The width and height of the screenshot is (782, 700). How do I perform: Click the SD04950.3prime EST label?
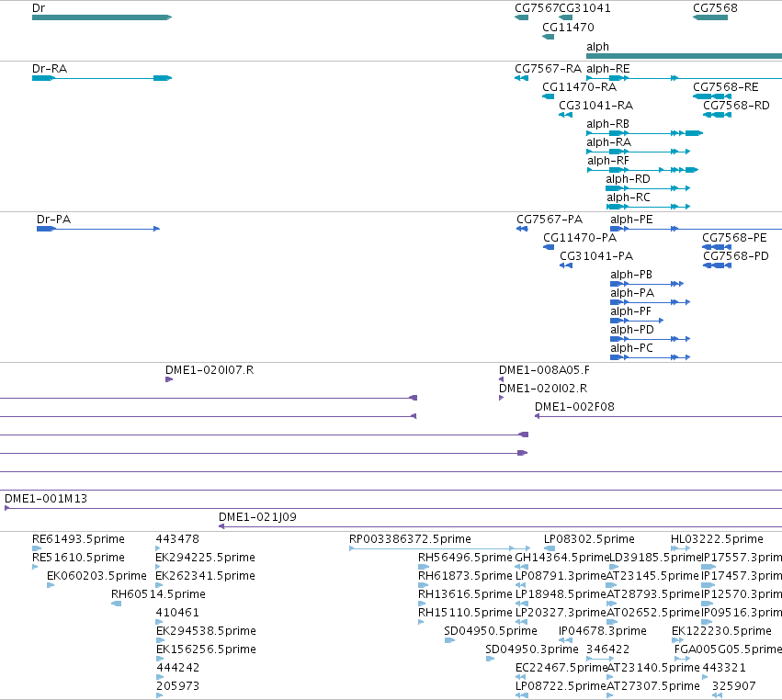click(x=532, y=649)
